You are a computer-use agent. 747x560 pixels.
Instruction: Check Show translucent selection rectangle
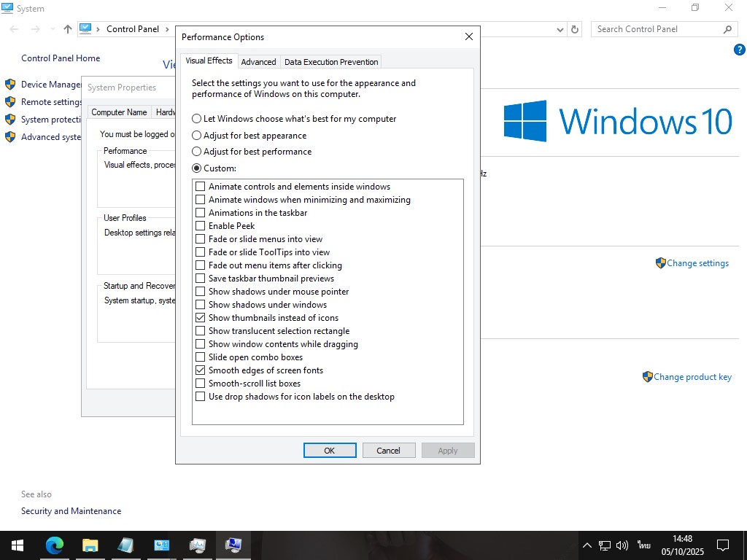point(200,331)
